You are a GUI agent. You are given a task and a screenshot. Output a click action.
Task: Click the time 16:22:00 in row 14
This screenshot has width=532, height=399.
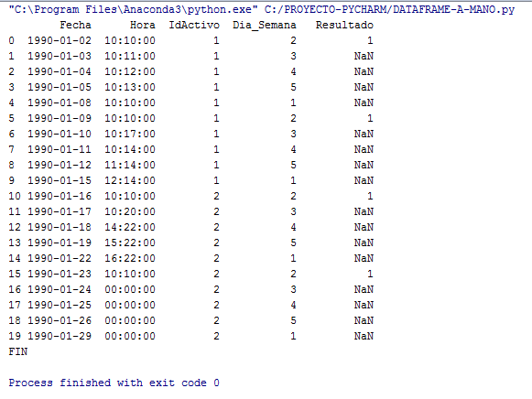pyautogui.click(x=130, y=258)
